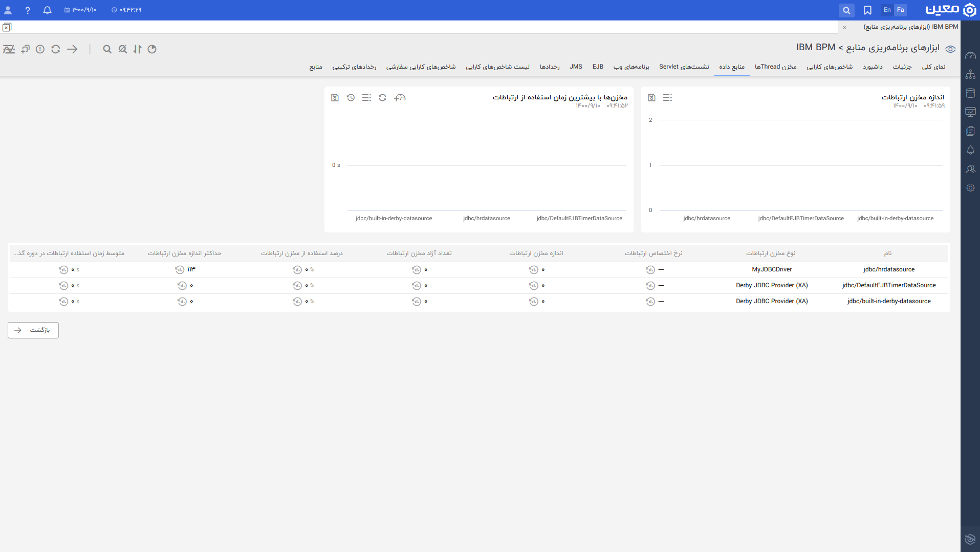Open the لیست شاخص‌های کارایی tab

click(x=497, y=67)
